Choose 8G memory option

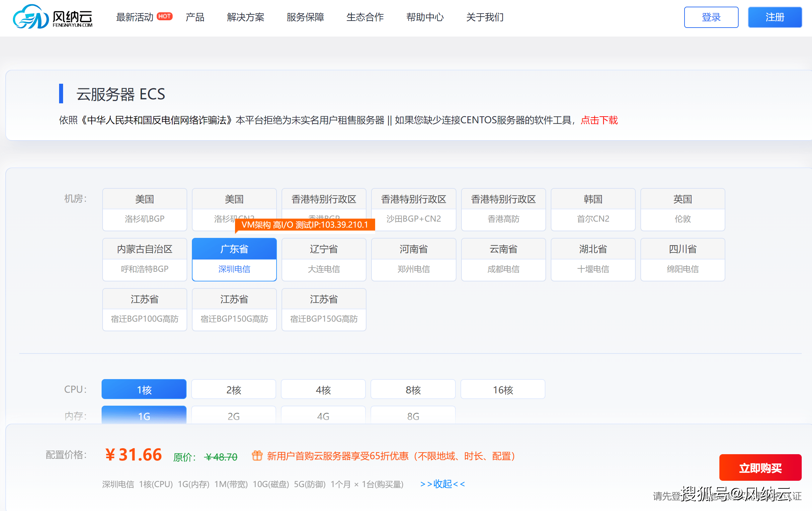(x=413, y=415)
